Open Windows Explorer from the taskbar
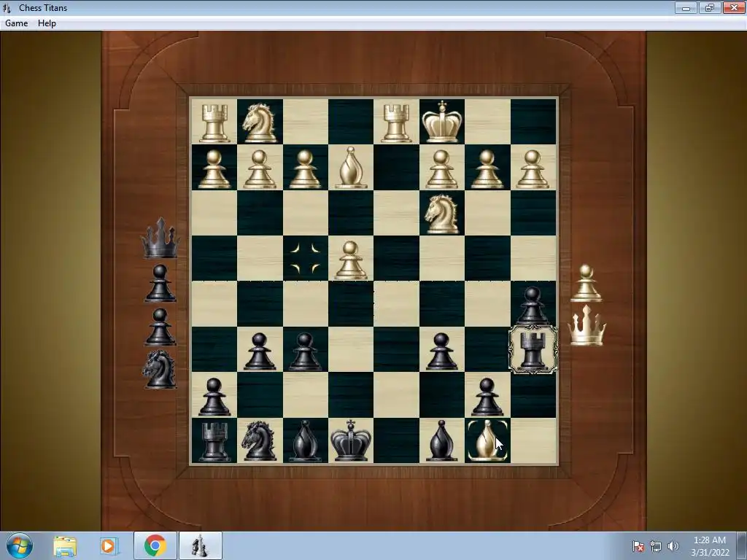The height and width of the screenshot is (560, 747). pos(65,545)
